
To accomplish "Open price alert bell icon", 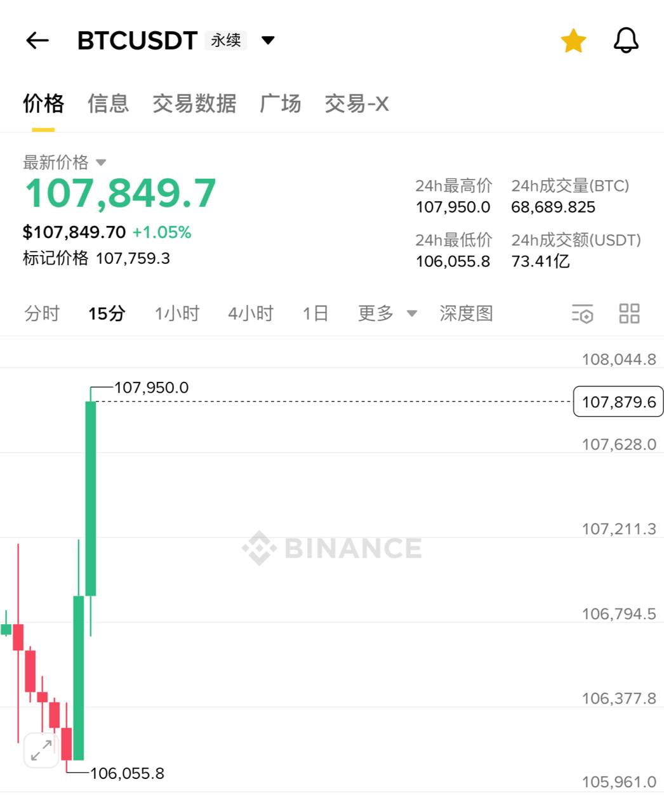I will coord(626,41).
